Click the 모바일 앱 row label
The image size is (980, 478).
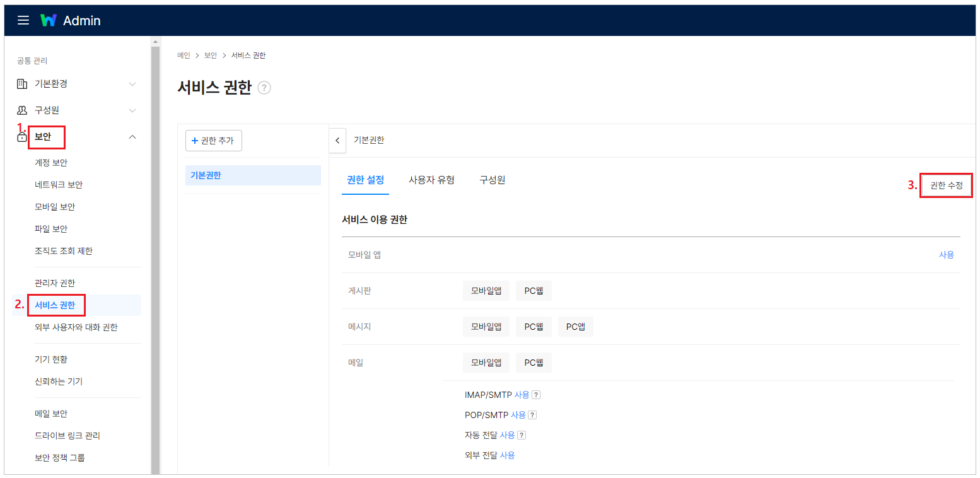tap(365, 255)
